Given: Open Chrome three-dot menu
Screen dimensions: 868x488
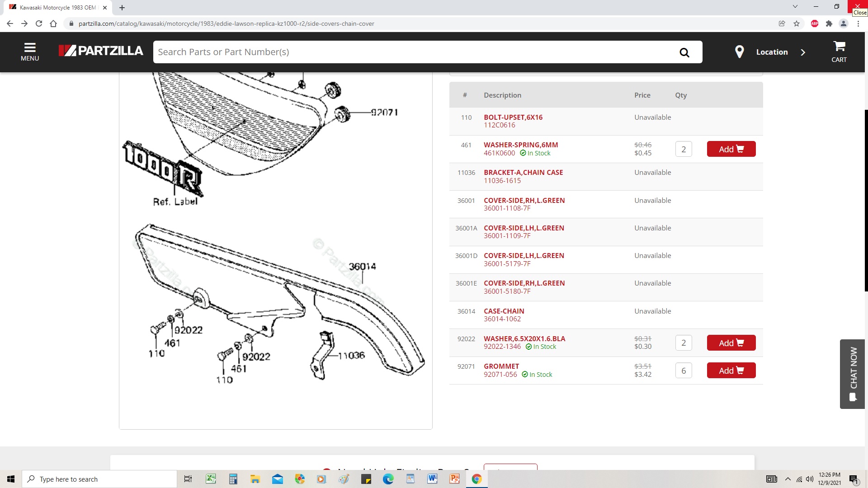Looking at the screenshot, I should tap(858, 23).
